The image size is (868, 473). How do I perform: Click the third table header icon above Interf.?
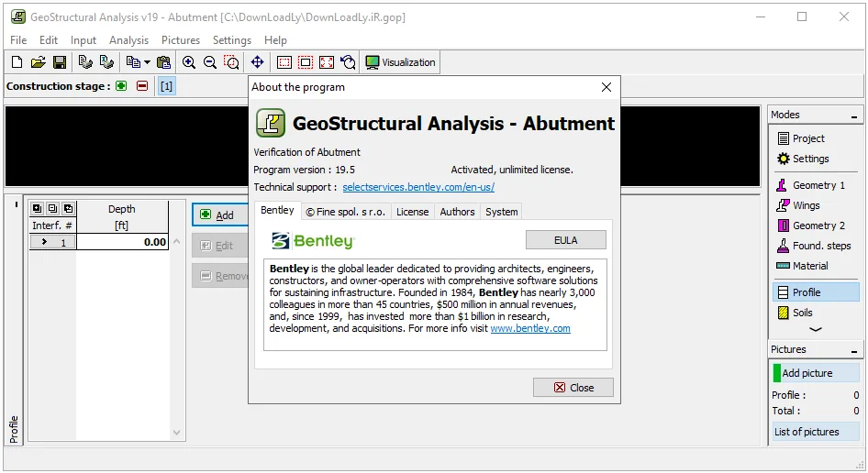tap(68, 209)
